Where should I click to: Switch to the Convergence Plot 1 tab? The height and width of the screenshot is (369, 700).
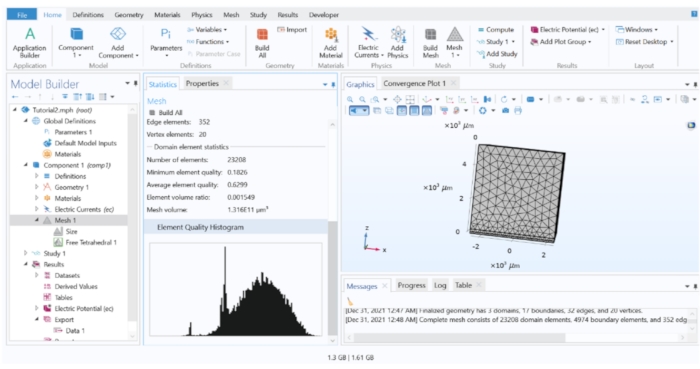(414, 83)
